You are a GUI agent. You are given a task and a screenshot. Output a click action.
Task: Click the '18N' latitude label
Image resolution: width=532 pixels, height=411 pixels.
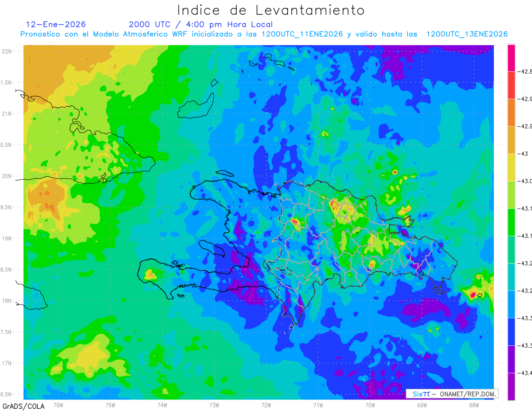[x=7, y=301]
